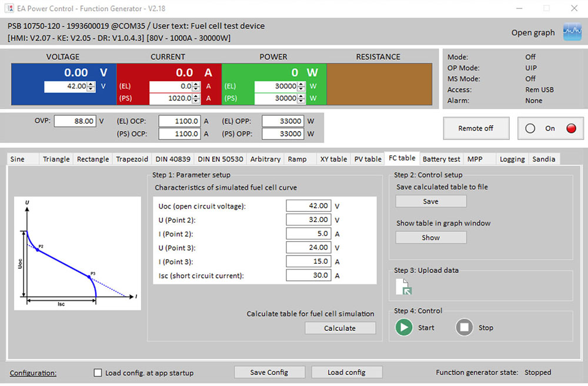
Task: Open the PV table tab
Action: pos(367,159)
